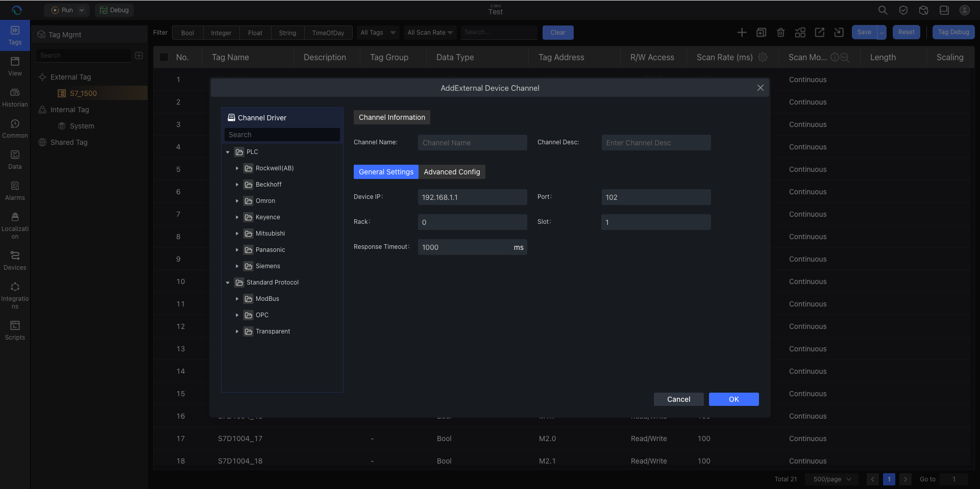The width and height of the screenshot is (980, 489).
Task: Open the All Scan Rate dropdown
Action: (430, 33)
